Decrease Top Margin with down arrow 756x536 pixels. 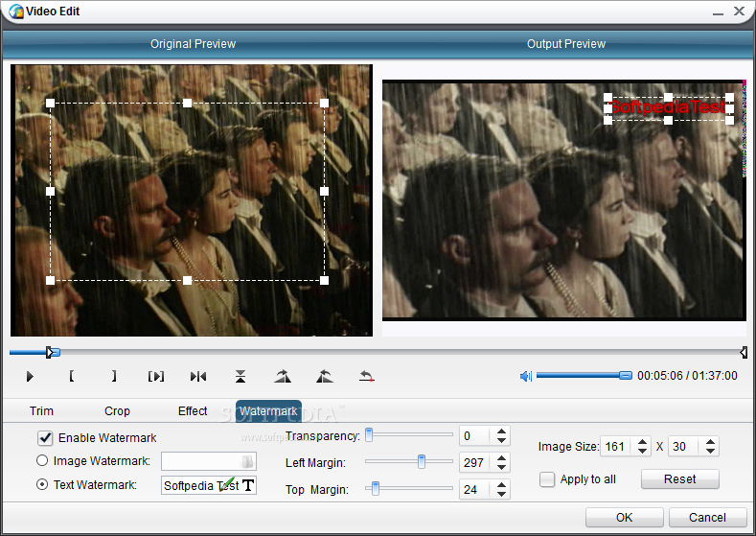(501, 494)
